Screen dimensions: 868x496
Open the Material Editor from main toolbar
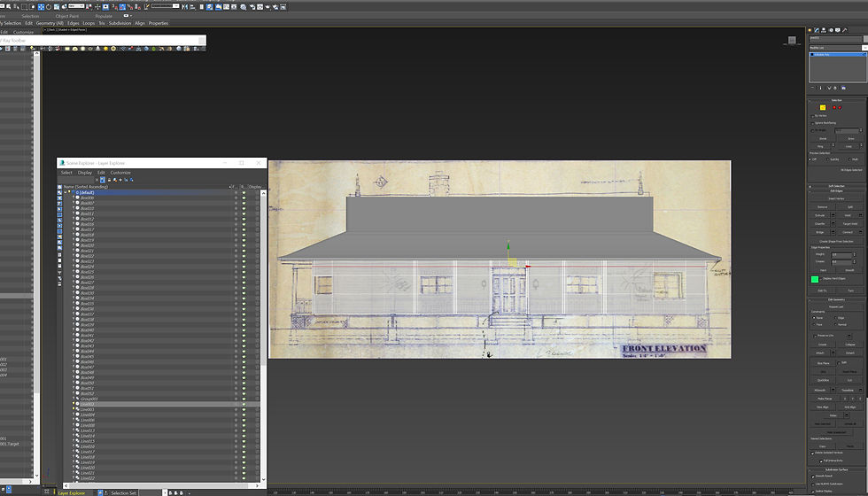pos(243,7)
